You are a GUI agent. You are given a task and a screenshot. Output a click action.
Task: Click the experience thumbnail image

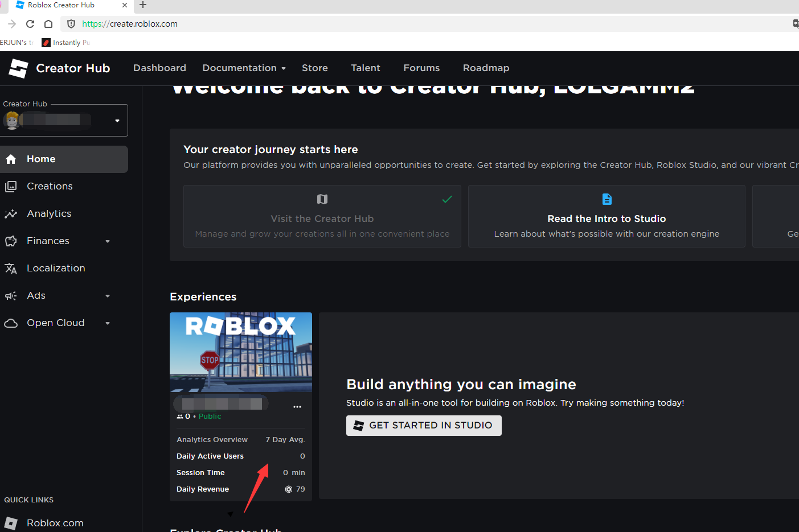[x=241, y=352]
